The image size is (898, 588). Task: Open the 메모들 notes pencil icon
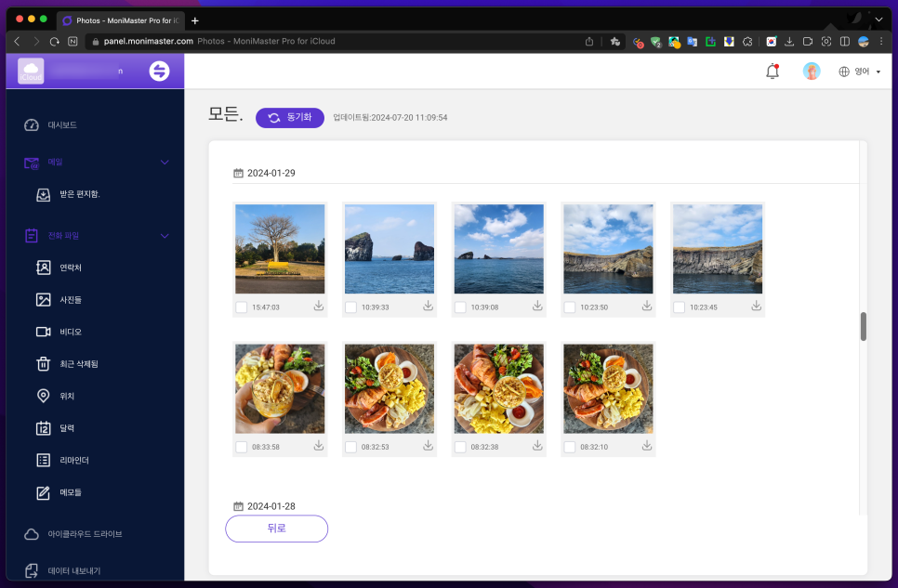pos(44,492)
